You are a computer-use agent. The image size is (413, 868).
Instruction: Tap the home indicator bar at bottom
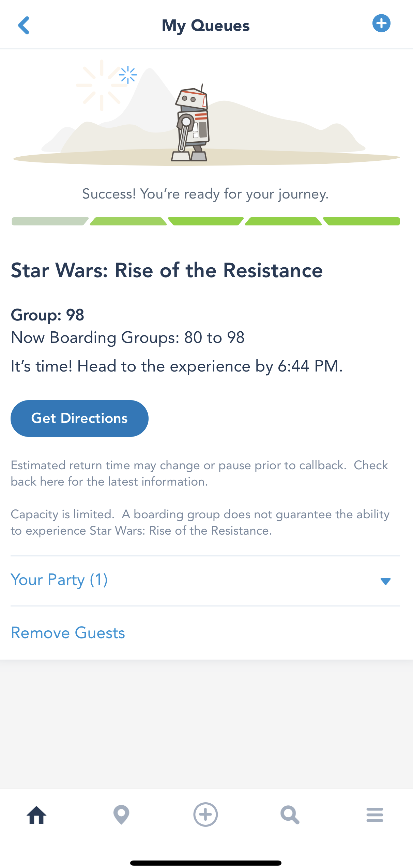[x=206, y=863]
